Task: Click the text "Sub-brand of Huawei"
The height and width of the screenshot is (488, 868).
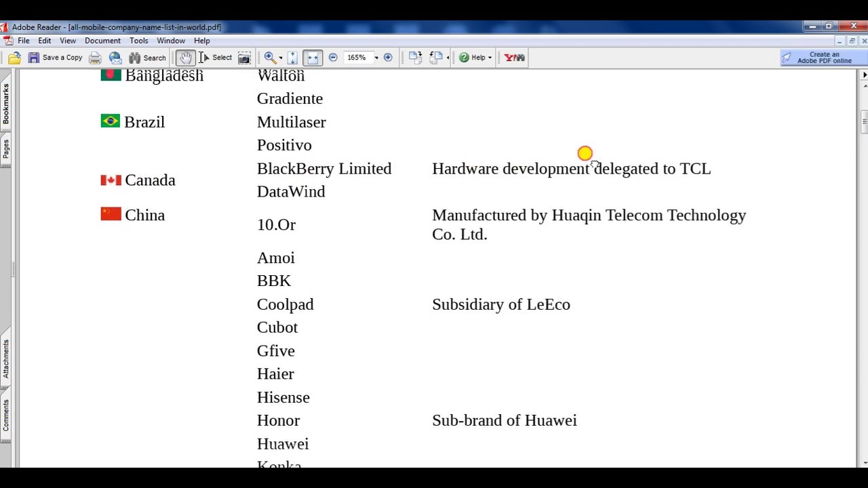Action: [x=505, y=420]
